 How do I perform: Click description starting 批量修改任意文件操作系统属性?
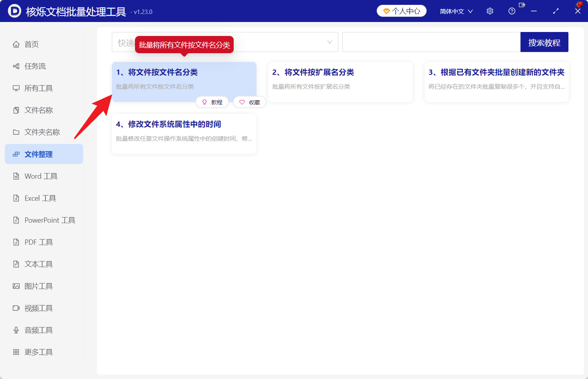[x=184, y=138]
